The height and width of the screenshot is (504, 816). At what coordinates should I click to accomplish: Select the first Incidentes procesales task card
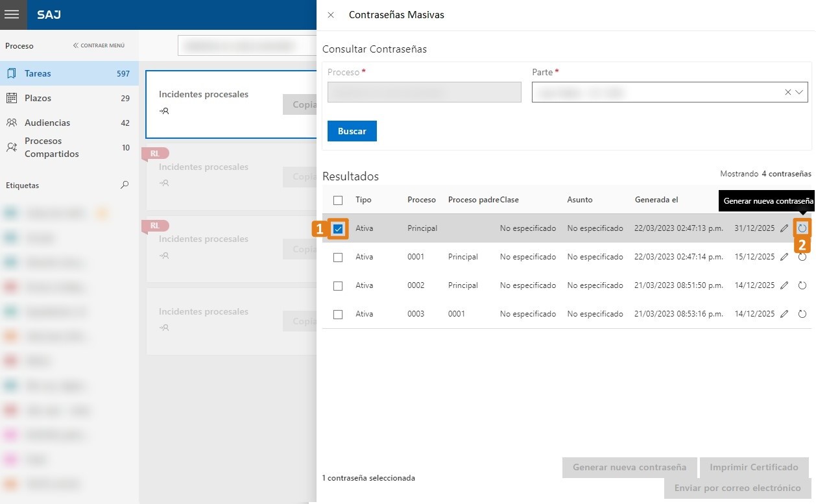(x=231, y=104)
